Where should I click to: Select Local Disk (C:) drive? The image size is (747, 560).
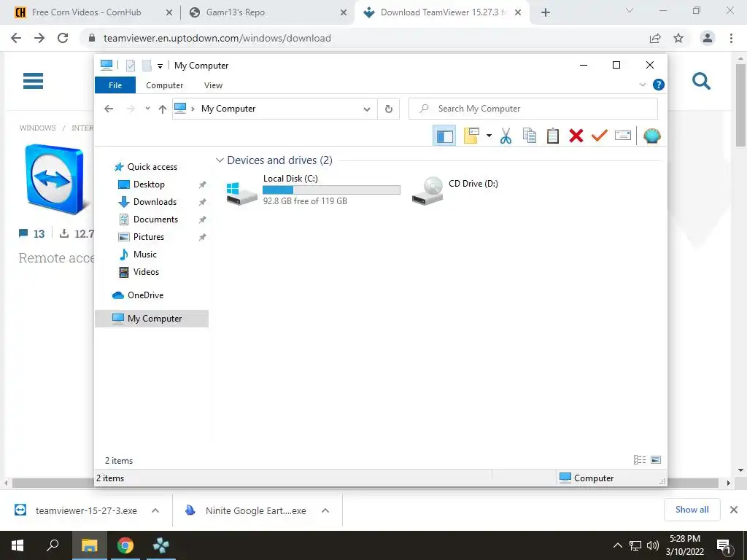point(313,190)
